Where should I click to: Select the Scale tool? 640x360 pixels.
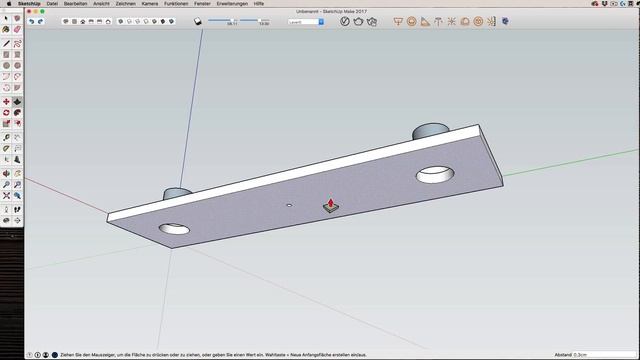pos(6,123)
